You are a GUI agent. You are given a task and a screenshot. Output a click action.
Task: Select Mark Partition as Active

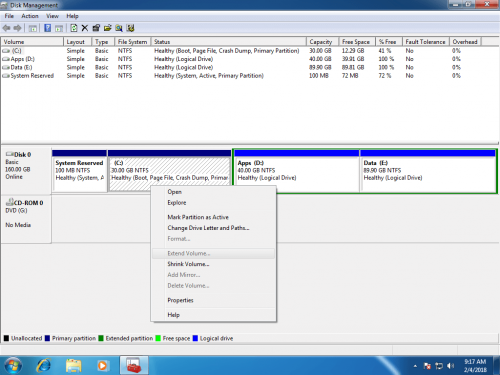(213, 217)
